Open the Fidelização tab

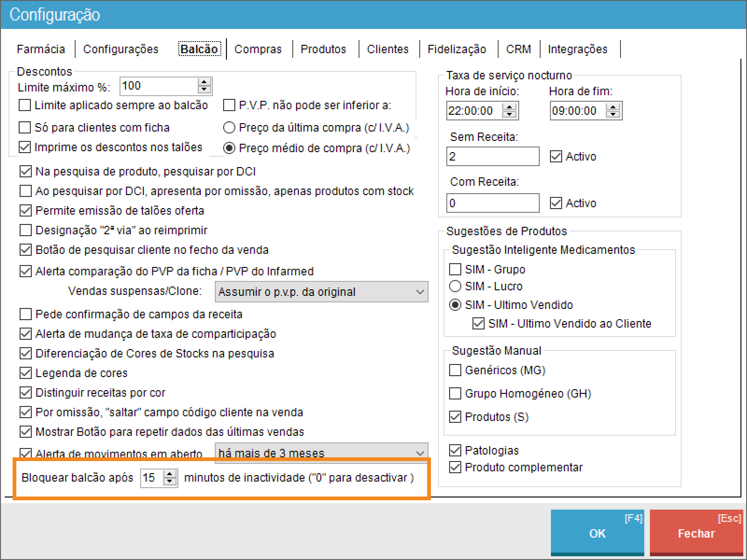[x=457, y=49]
